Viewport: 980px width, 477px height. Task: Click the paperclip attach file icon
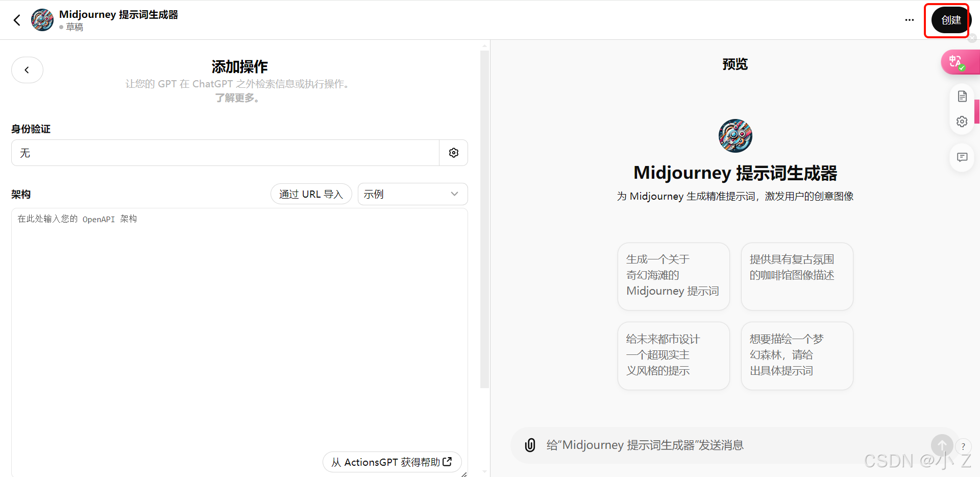click(530, 445)
